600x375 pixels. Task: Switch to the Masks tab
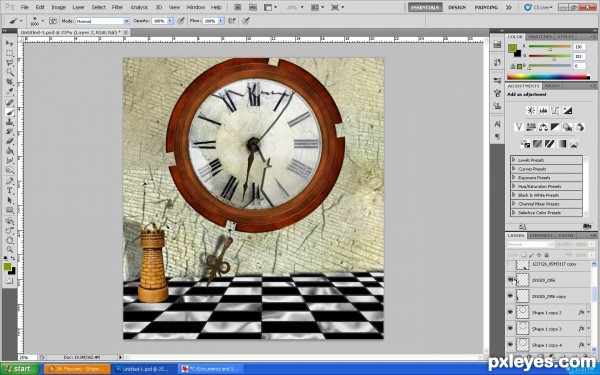552,86
